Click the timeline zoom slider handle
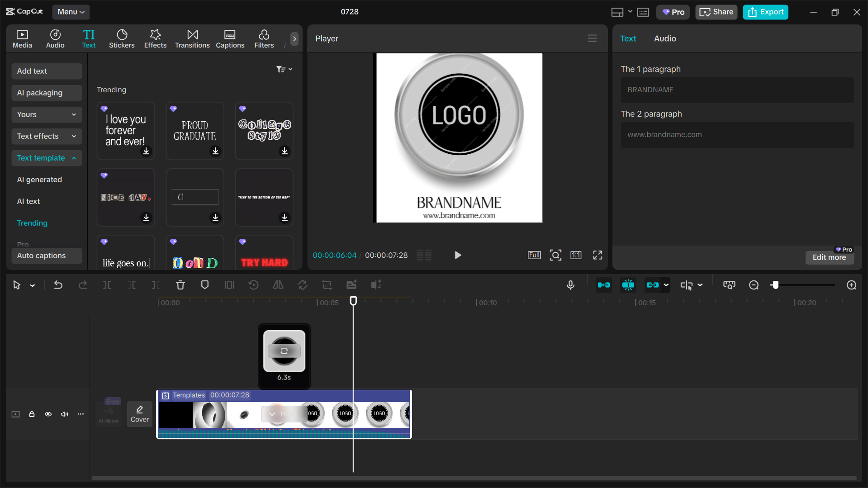868x488 pixels. pyautogui.click(x=775, y=285)
